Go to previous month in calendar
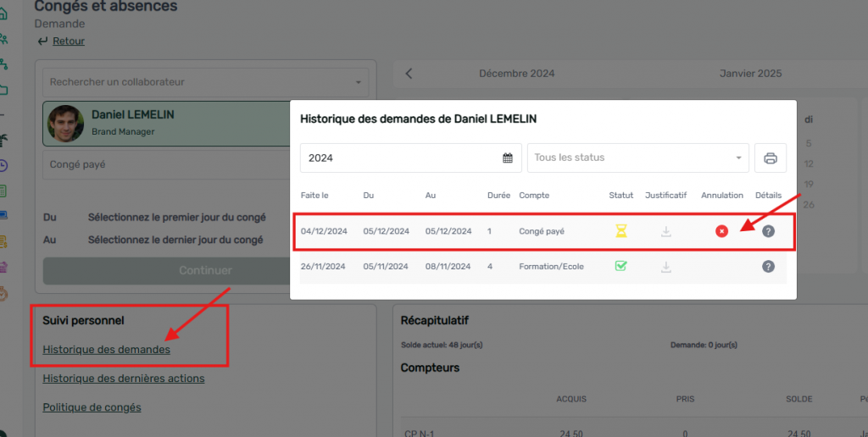Viewport: 868px width, 437px height. 409,74
